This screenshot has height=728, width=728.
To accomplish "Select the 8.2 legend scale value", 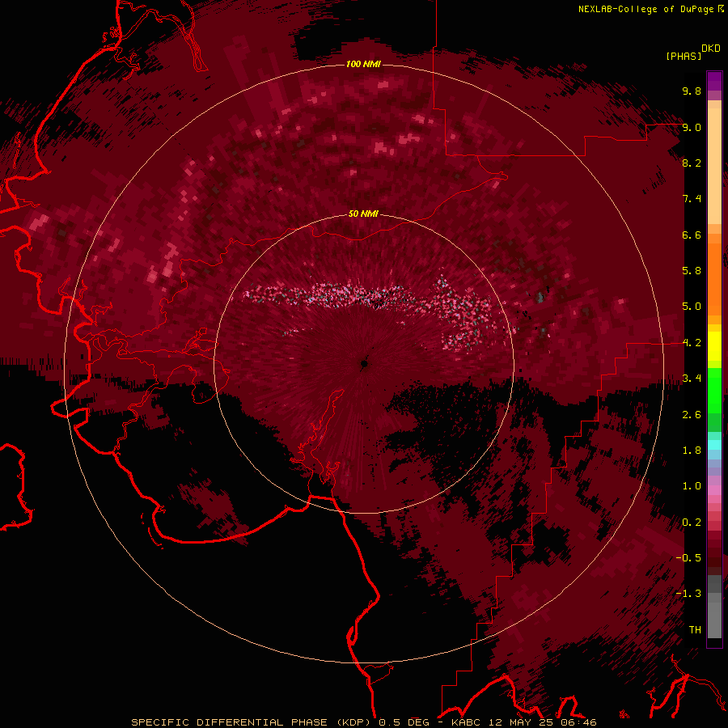I will click(x=692, y=163).
